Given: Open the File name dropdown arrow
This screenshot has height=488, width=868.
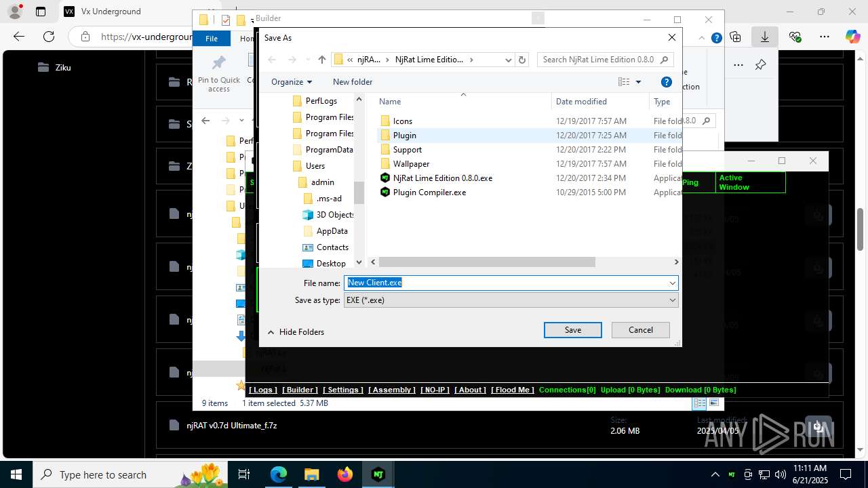Looking at the screenshot, I should [x=673, y=283].
